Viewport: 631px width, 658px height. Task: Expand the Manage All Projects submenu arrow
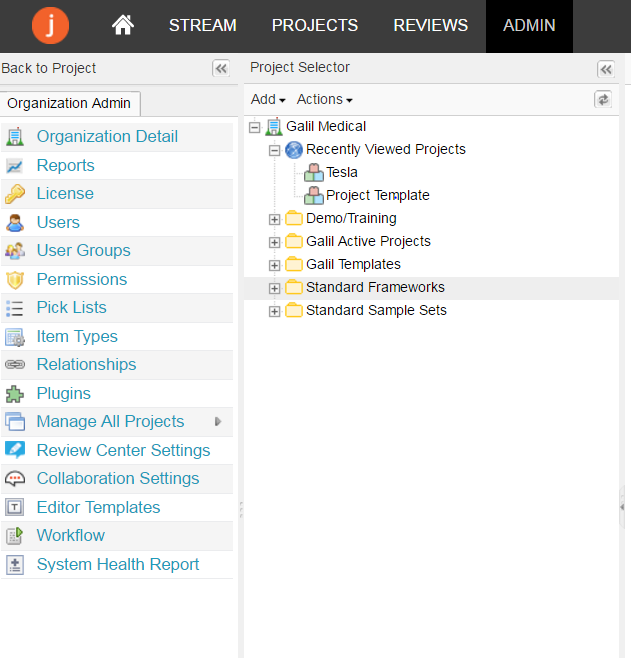click(217, 421)
